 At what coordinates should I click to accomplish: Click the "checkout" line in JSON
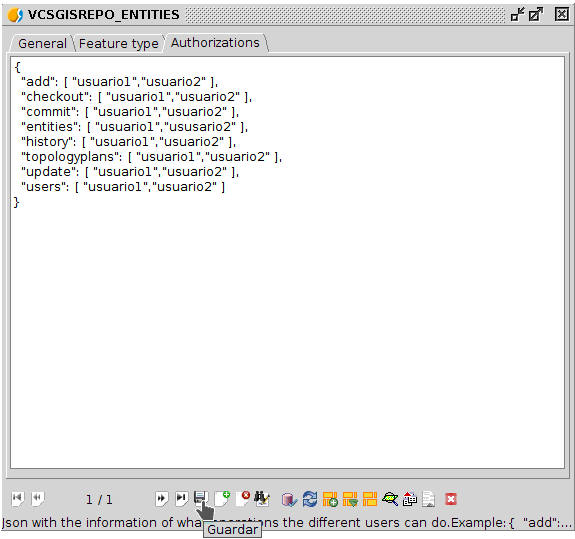pyautogui.click(x=136, y=96)
